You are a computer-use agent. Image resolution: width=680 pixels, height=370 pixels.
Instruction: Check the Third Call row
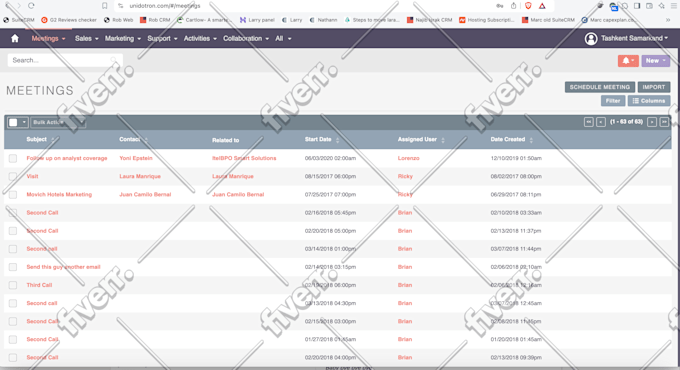pyautogui.click(x=13, y=285)
